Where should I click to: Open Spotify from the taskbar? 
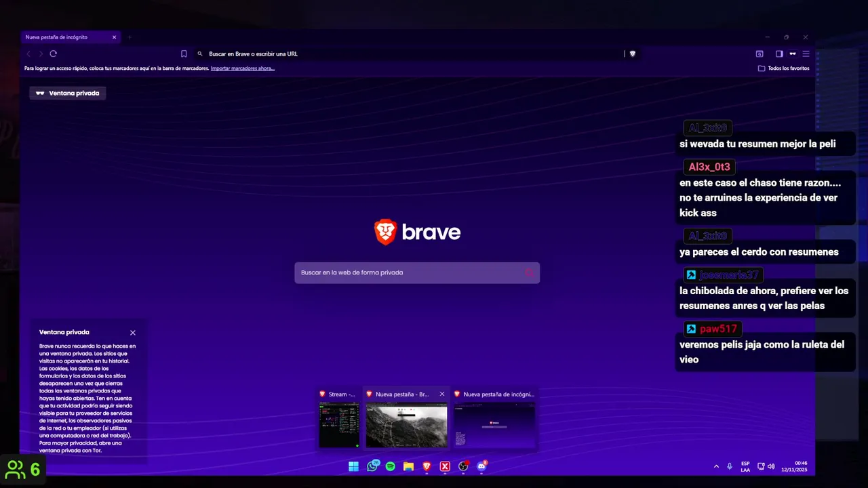coord(391,466)
